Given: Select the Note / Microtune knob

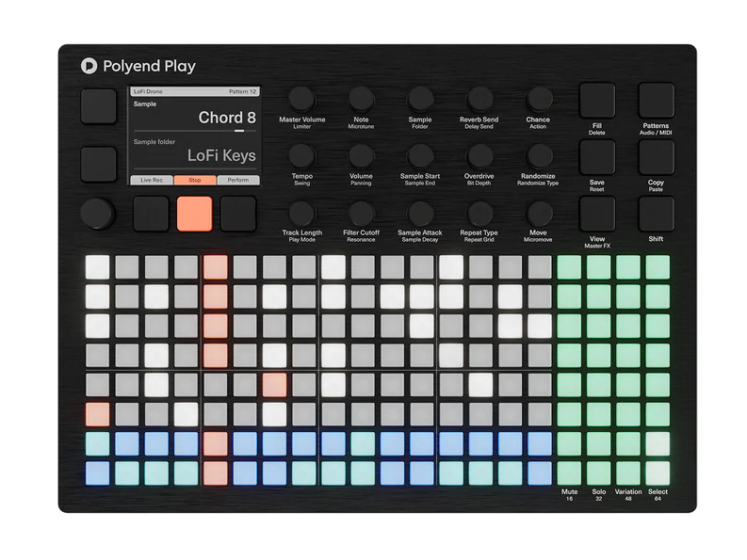Looking at the screenshot, I should pos(361,99).
